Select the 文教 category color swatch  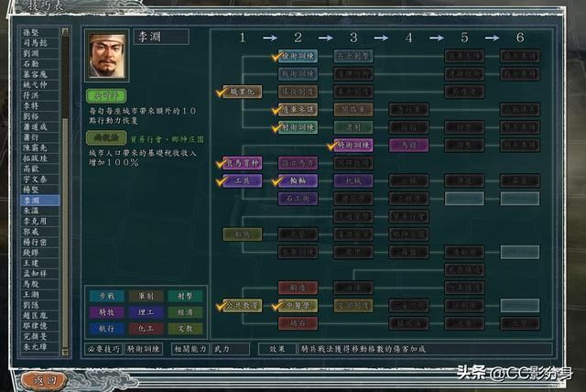pyautogui.click(x=185, y=329)
